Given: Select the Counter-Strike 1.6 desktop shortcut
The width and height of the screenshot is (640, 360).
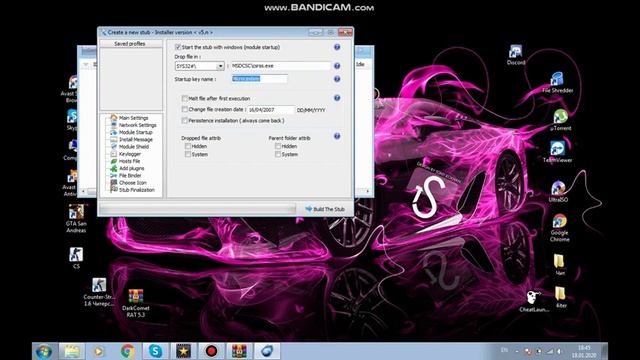Looking at the screenshot, I should [99, 292].
